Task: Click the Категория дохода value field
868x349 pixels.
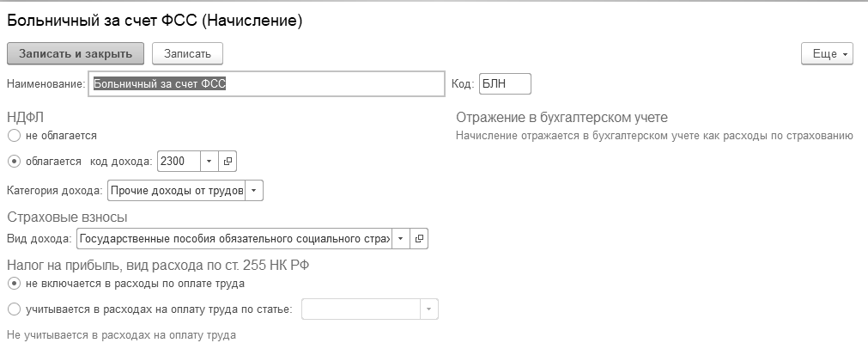Action: 176,190
